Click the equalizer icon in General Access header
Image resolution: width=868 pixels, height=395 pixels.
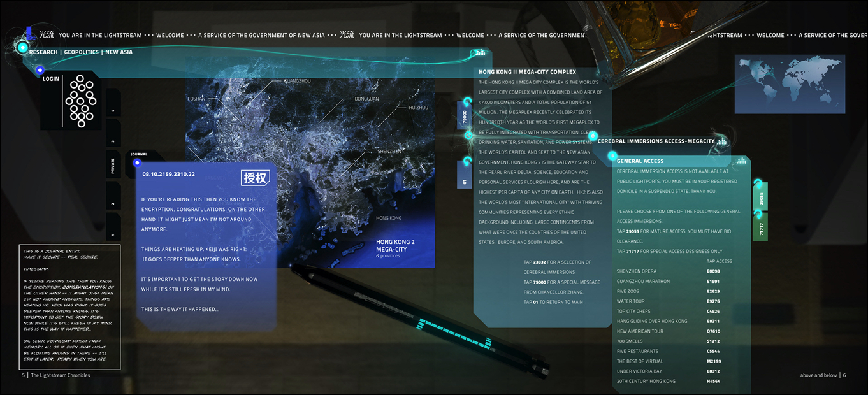[741, 161]
